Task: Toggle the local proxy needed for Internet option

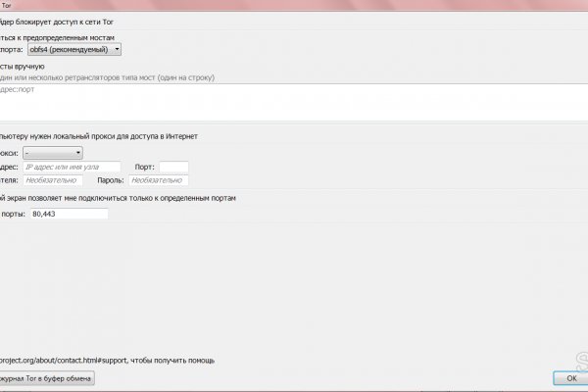Action: 98,136
